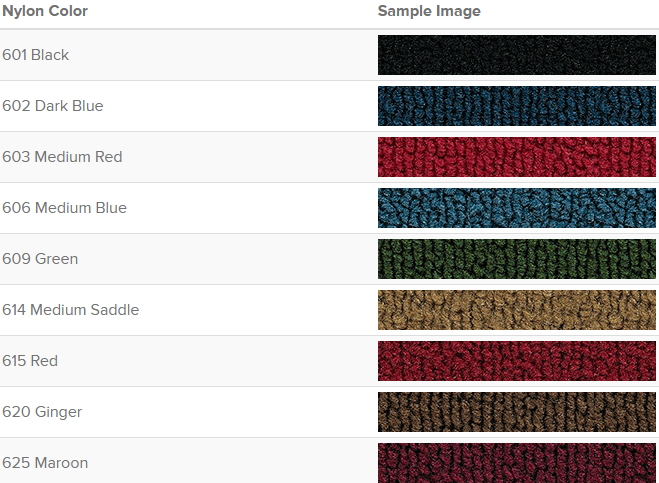The image size is (659, 483).
Task: Select the "602 Dark Blue" text label
Action: (x=53, y=106)
